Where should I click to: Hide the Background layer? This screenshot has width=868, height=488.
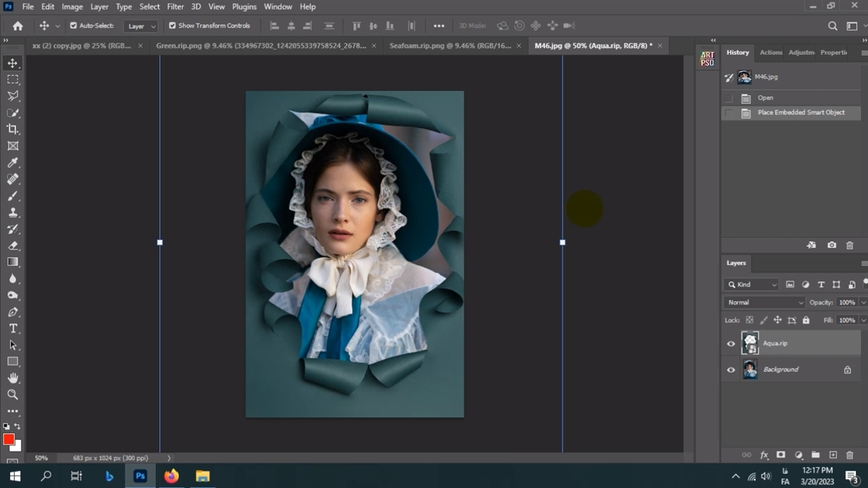coord(731,370)
